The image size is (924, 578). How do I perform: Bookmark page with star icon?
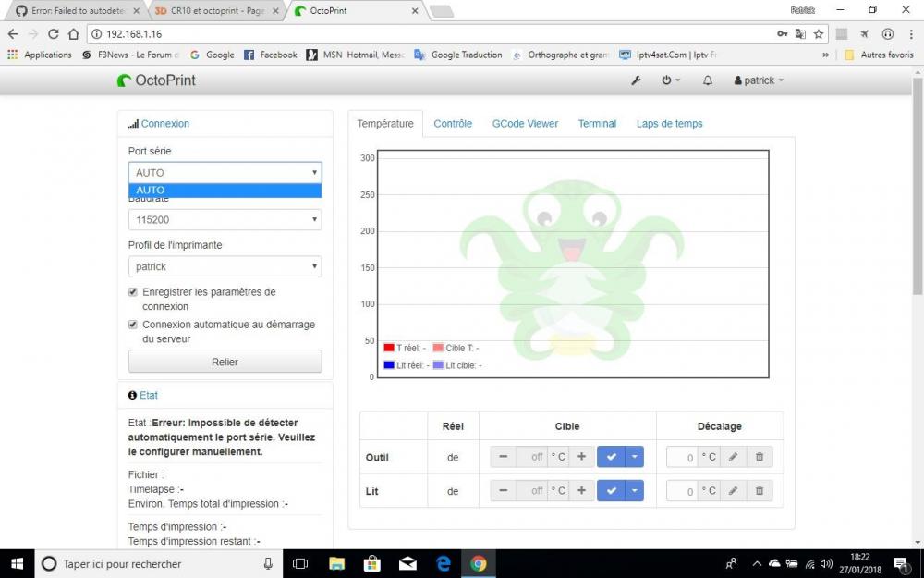coord(819,34)
